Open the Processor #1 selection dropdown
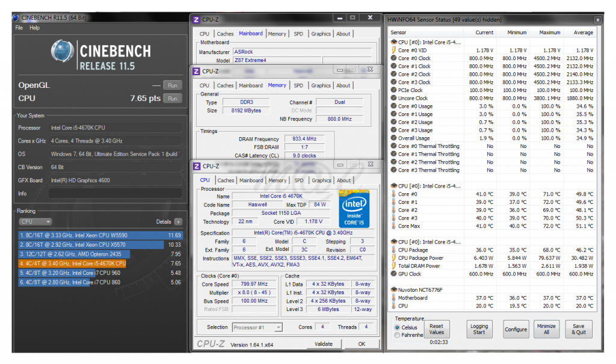 coord(257,327)
